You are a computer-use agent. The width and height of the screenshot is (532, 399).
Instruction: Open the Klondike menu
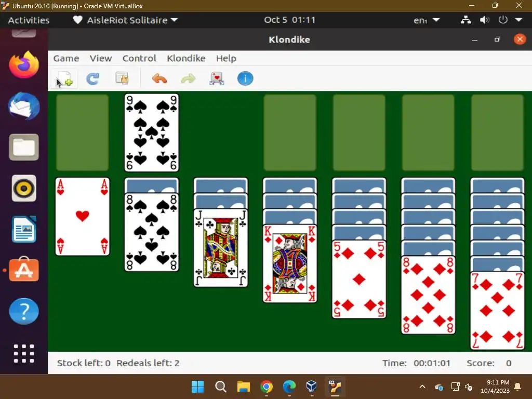coord(186,58)
